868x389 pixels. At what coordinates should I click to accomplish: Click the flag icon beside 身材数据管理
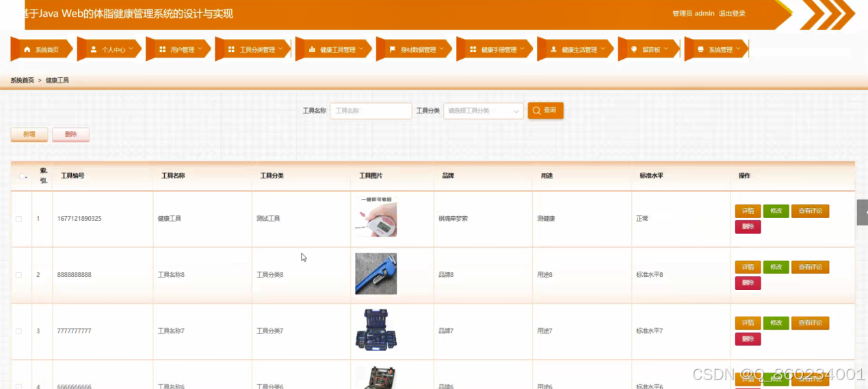click(393, 50)
